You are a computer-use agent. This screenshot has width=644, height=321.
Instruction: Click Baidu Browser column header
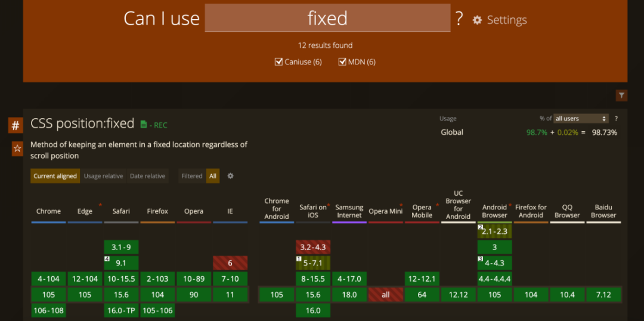pyautogui.click(x=603, y=211)
